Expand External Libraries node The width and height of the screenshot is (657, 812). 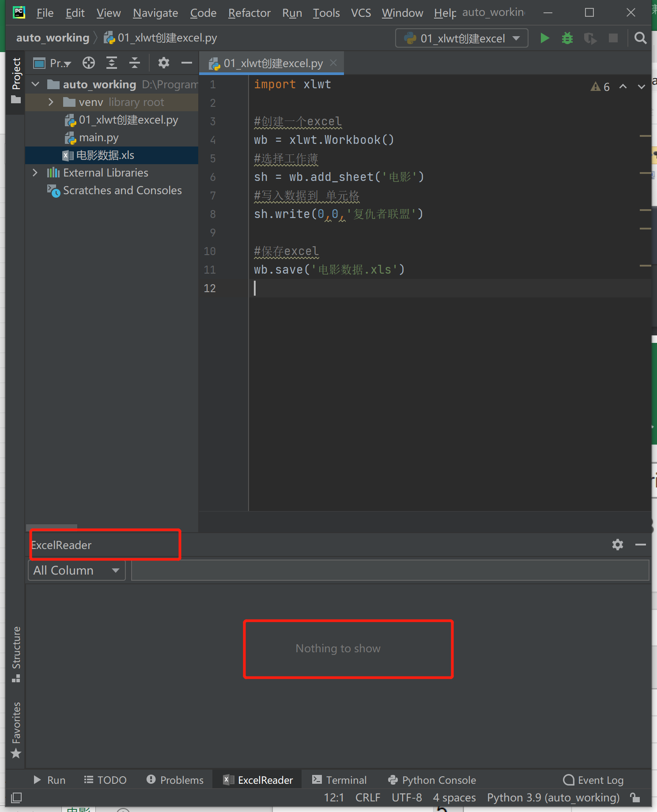pos(35,173)
